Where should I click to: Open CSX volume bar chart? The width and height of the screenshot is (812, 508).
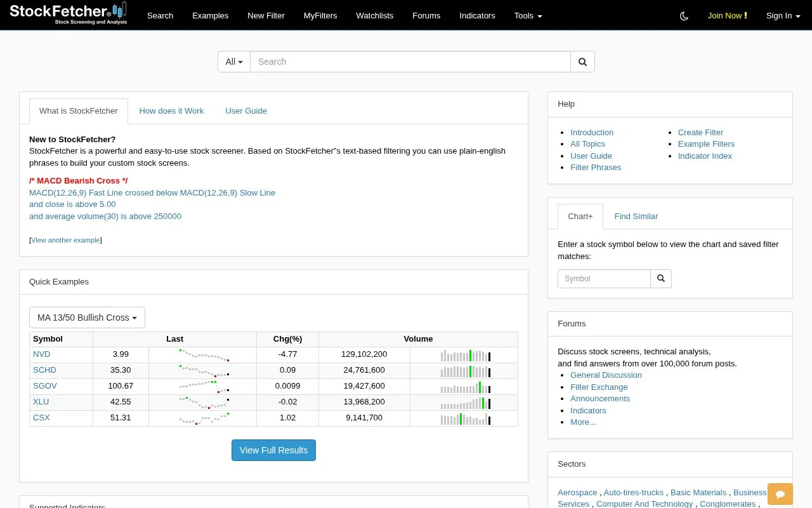click(465, 418)
